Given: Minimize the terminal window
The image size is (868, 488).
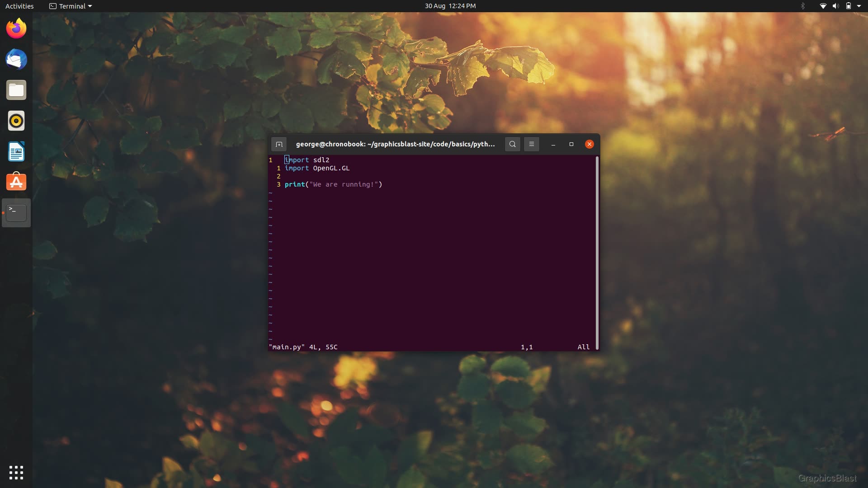Looking at the screenshot, I should coord(553,144).
